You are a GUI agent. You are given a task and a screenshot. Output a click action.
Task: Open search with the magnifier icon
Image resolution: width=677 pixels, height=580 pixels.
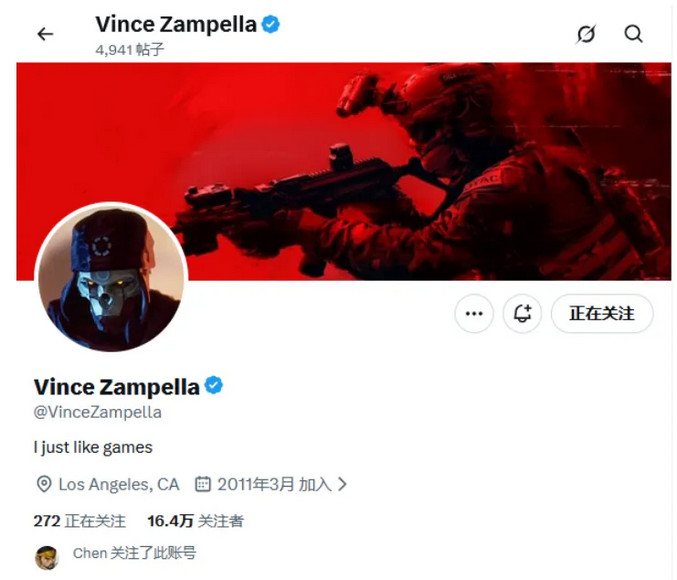pos(633,34)
